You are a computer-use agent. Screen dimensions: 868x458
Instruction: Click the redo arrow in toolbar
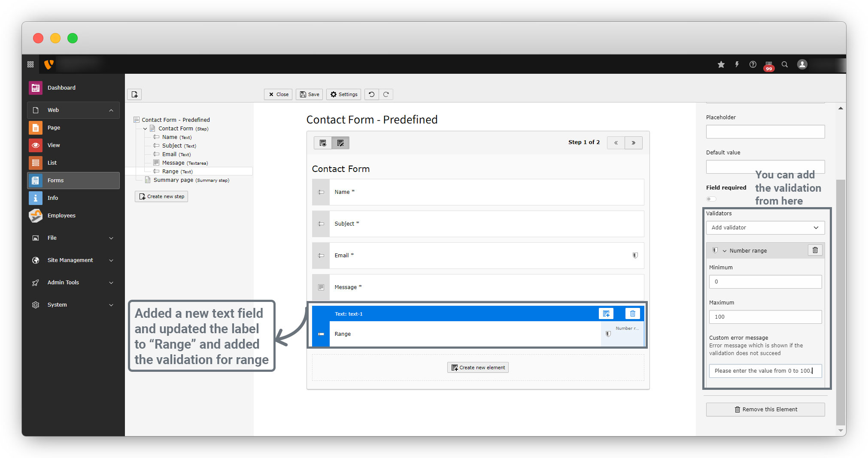click(x=386, y=94)
